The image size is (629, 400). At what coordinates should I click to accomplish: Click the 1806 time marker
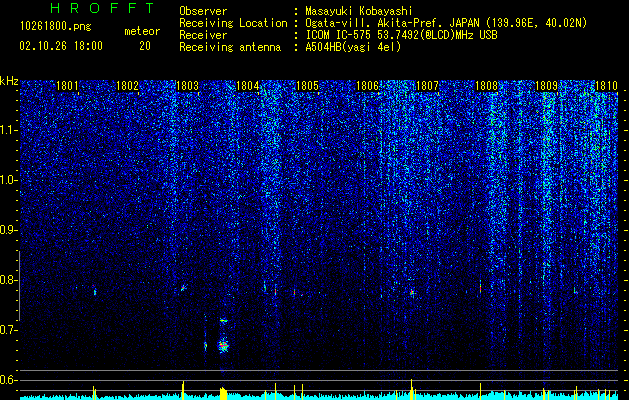point(367,86)
